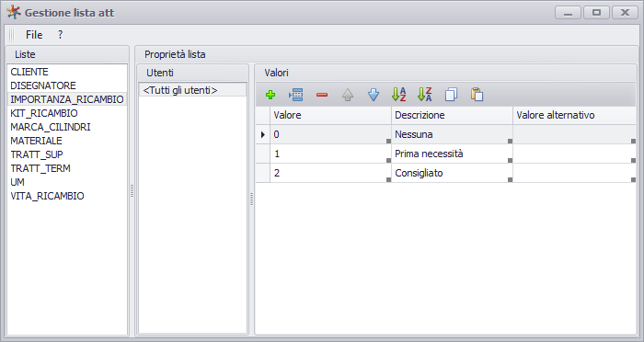
Task: Select VITA_RICAMBIO list entry
Action: click(x=47, y=196)
